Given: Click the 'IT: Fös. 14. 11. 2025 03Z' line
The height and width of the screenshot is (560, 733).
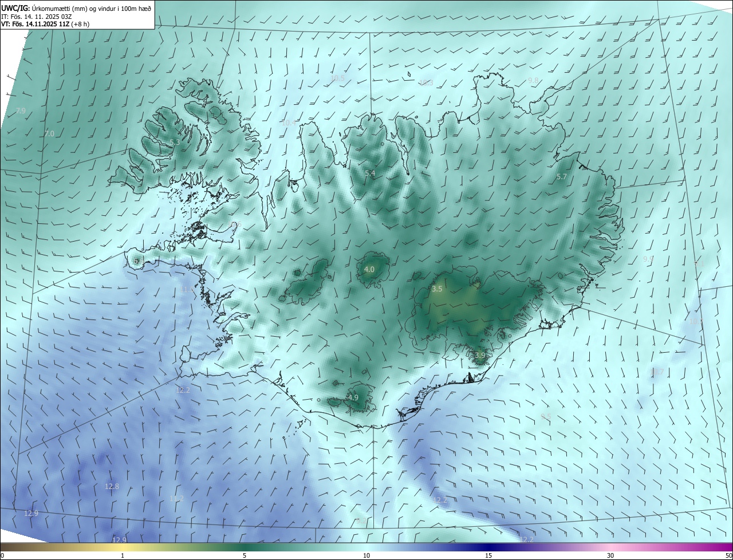Looking at the screenshot, I should (x=36, y=17).
